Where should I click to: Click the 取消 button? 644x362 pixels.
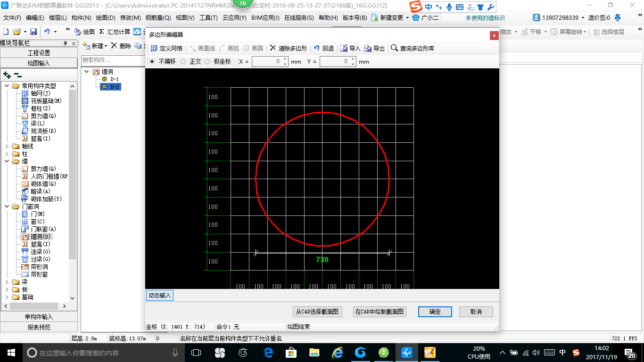pos(476,312)
